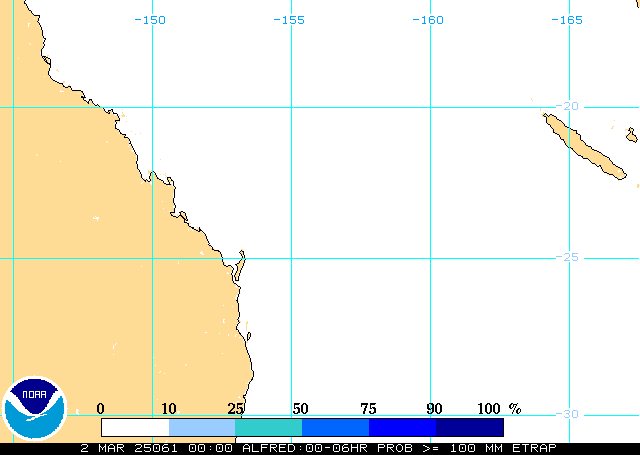This screenshot has width=640, height=455.
Task: Click the legend value 10
Action: pos(169,408)
